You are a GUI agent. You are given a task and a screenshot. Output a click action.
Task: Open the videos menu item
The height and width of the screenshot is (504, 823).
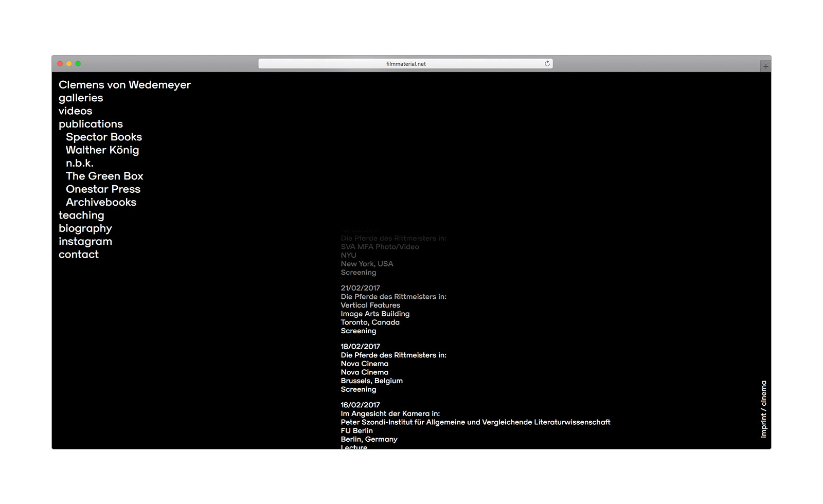pos(76,111)
